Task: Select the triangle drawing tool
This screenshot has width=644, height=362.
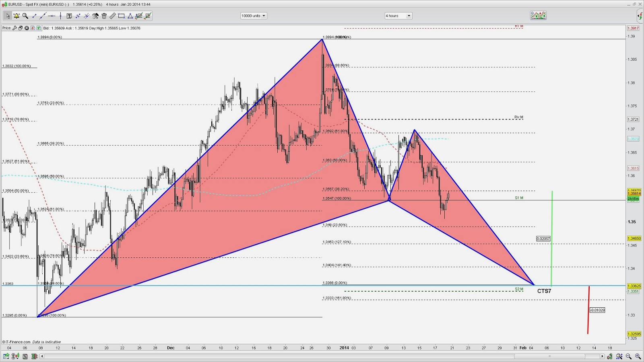Action: pos(130,16)
